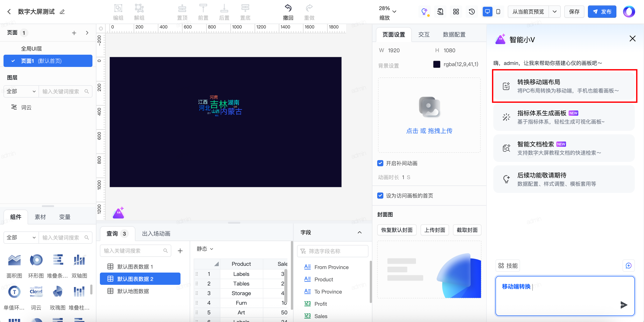Open the history clock icon
This screenshot has height=322, width=644.
click(471, 12)
